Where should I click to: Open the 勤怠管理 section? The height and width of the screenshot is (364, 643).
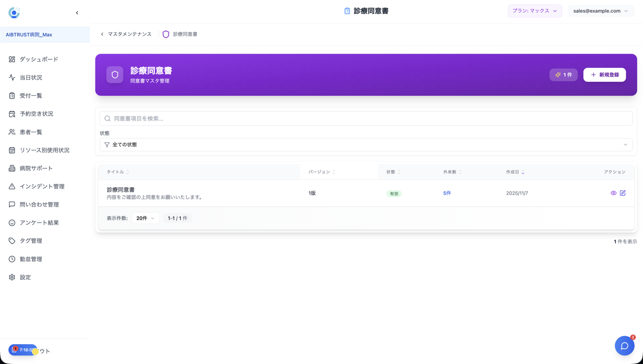point(31,259)
